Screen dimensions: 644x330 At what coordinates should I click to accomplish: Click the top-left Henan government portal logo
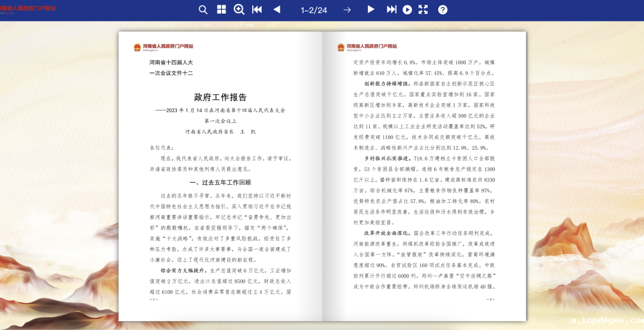tap(28, 8)
